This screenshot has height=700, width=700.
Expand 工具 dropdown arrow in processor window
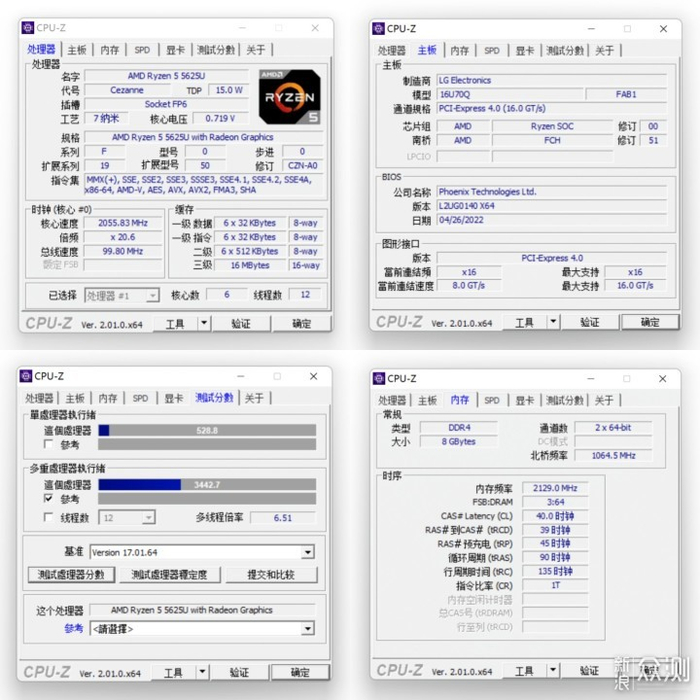[x=204, y=323]
